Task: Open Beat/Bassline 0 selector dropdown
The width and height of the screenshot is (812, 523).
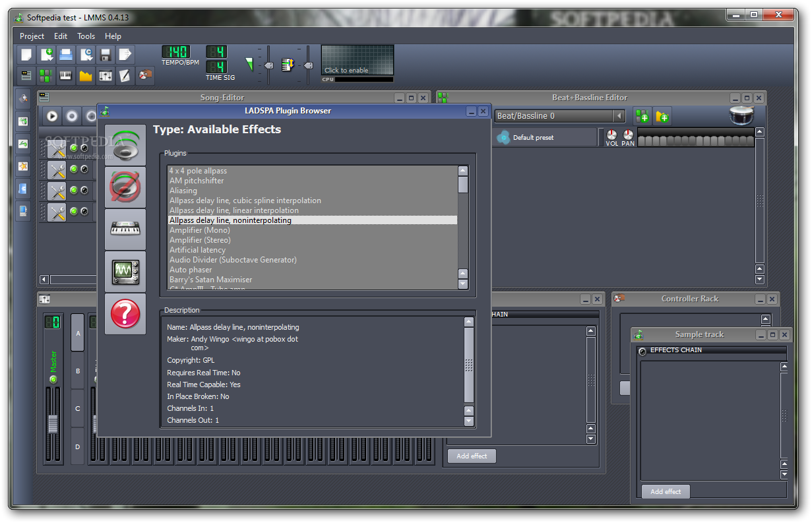Action: [x=560, y=116]
